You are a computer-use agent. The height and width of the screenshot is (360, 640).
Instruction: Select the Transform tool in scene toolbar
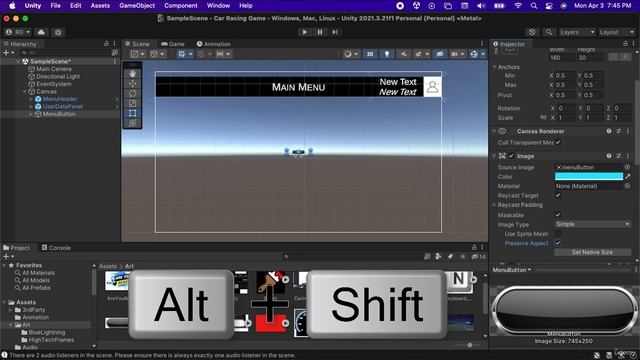(132, 123)
